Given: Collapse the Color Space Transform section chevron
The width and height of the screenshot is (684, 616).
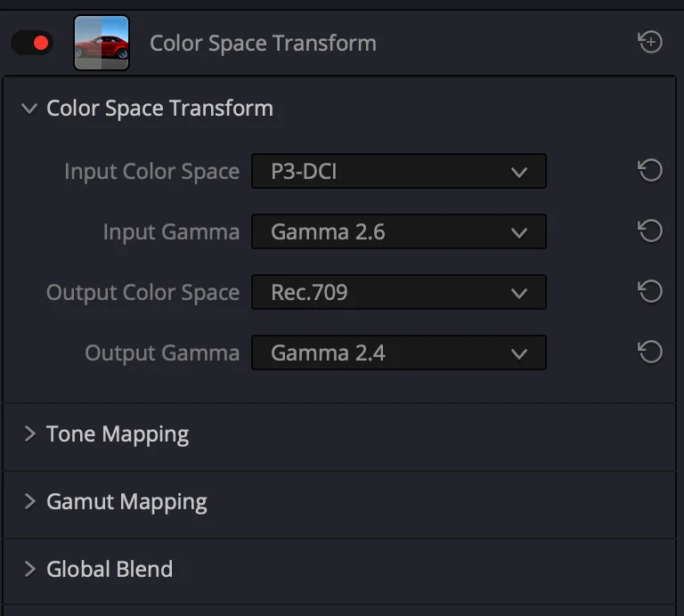Looking at the screenshot, I should coord(29,108).
